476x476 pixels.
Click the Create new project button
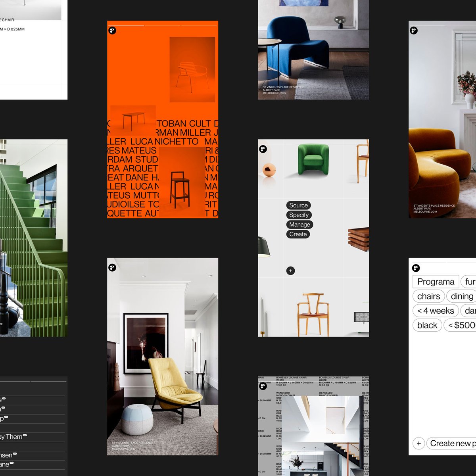pos(451,443)
